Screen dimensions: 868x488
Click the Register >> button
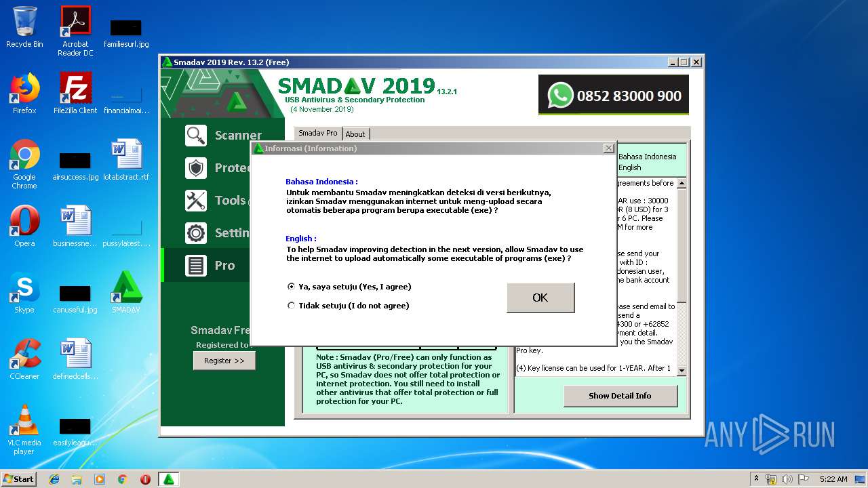[224, 361]
